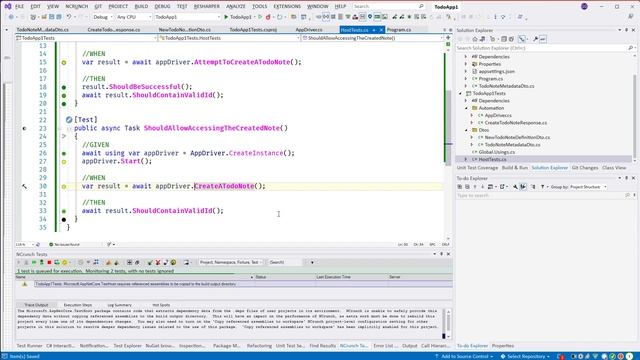The height and width of the screenshot is (360, 640).
Task: Switch to the AppDriver.cs editor tab
Action: click(x=309, y=30)
